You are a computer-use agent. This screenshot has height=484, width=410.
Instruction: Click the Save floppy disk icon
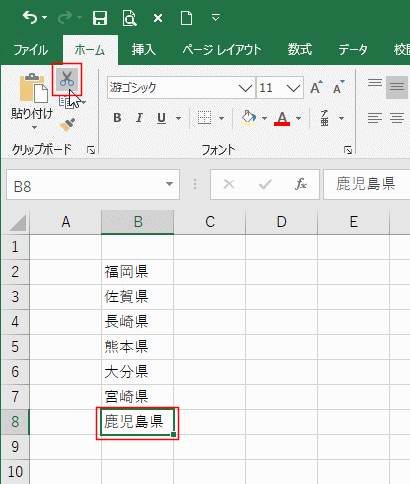tap(100, 18)
